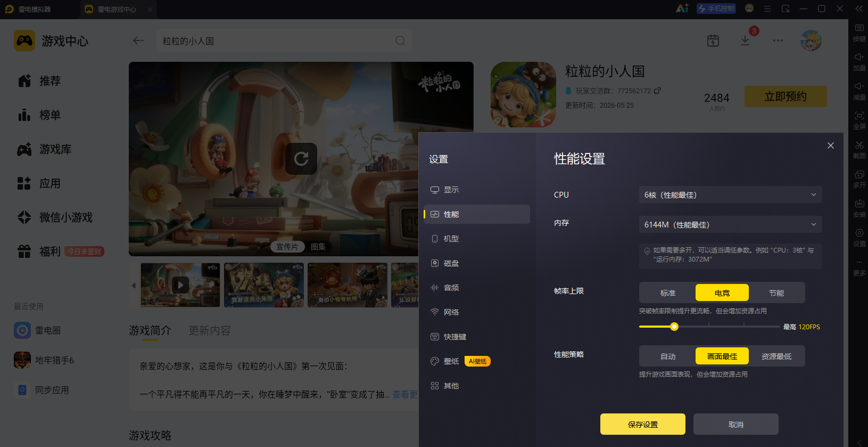868x447 pixels.
Task: Set performance strategy to 画面最佳
Action: coord(722,356)
